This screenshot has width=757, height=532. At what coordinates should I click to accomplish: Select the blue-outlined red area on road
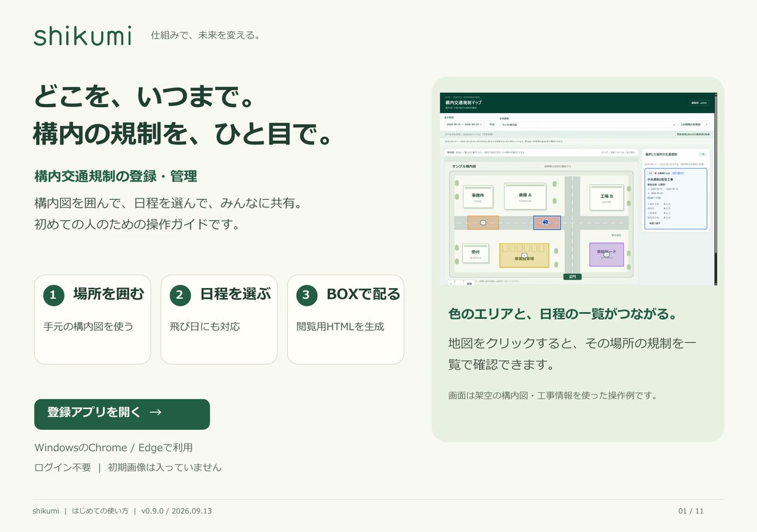547,223
